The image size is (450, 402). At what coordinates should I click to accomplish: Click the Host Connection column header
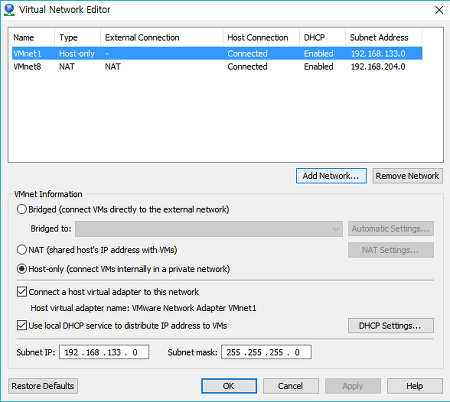point(261,38)
